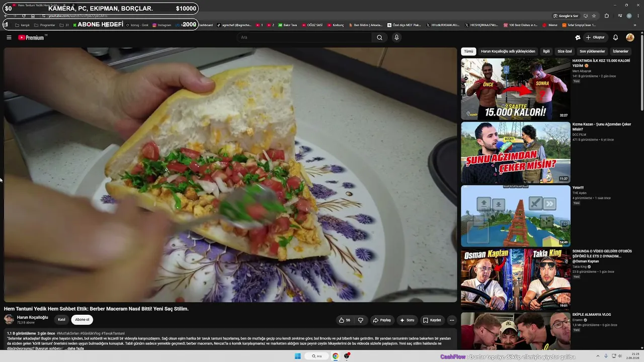Select the Harun Koçalioğlu uploads filter chip
Screen dimensions: 644x362
508,51
